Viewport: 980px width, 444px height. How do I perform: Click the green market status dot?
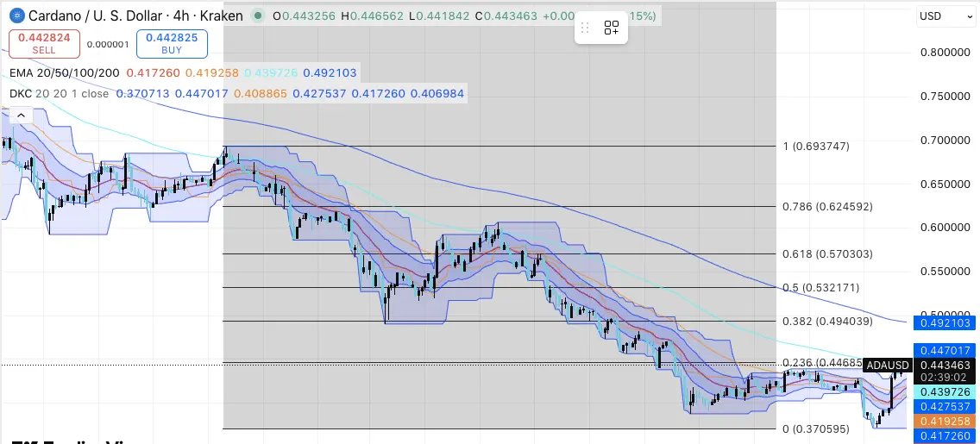(257, 16)
